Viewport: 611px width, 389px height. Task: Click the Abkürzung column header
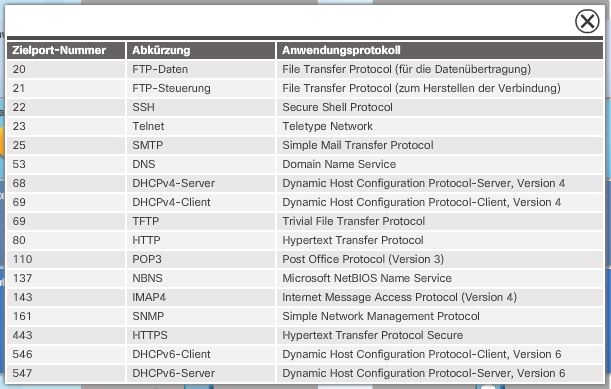pos(201,50)
